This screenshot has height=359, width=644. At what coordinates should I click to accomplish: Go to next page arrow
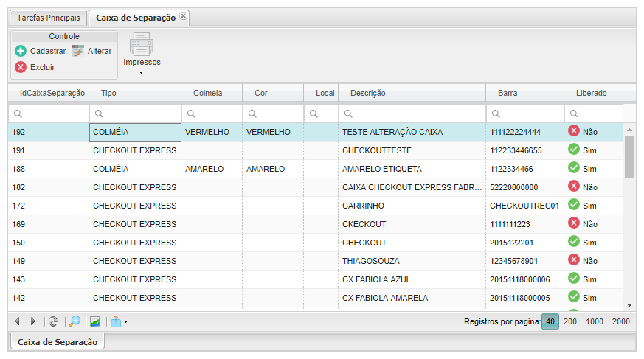click(33, 321)
